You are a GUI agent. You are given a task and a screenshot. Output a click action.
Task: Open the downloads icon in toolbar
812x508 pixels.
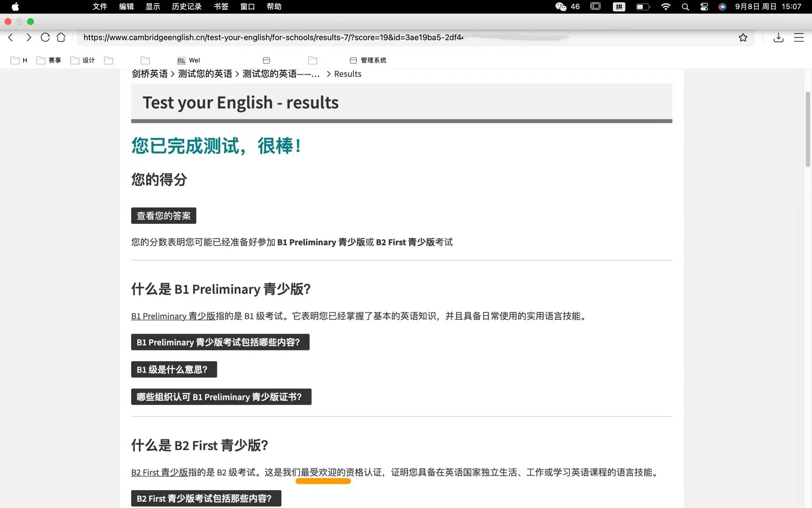click(x=779, y=38)
